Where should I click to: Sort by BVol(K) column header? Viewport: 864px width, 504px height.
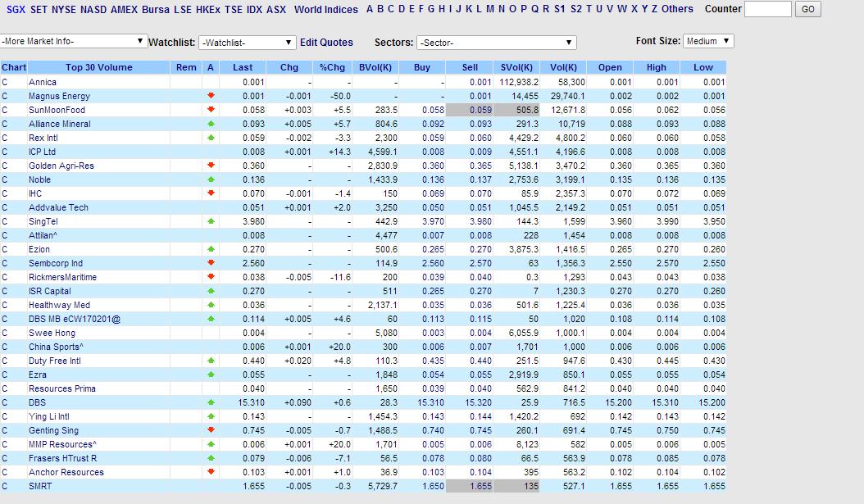pyautogui.click(x=375, y=67)
